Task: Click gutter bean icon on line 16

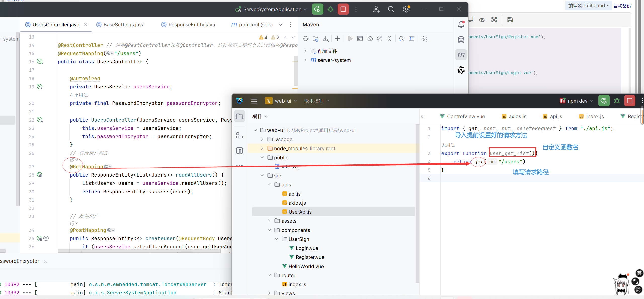Action: (x=40, y=62)
